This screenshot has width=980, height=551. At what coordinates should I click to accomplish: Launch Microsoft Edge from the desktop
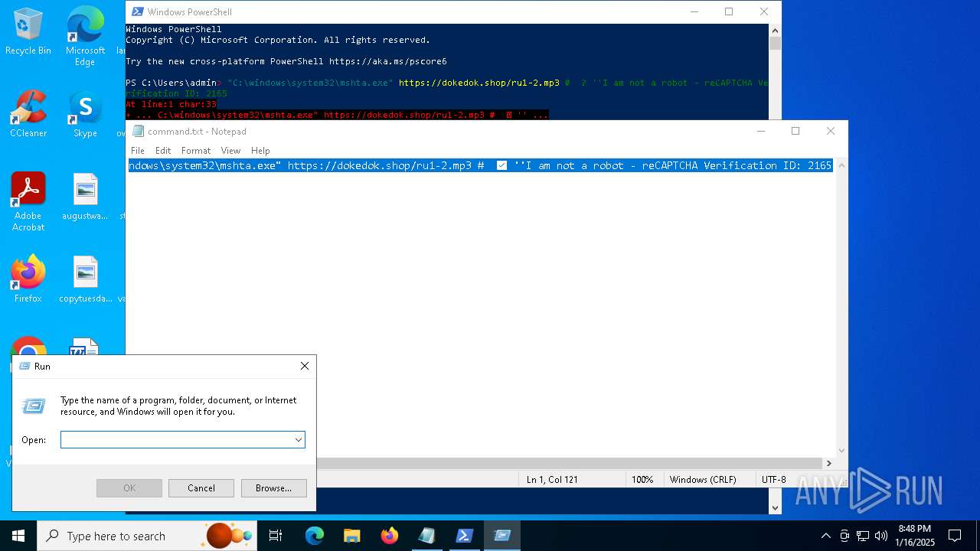(85, 37)
